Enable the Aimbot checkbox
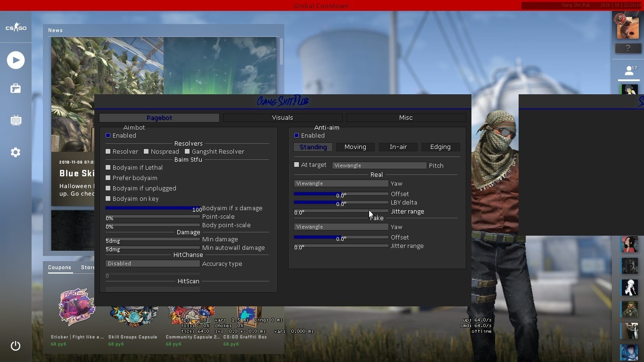 tap(108, 136)
